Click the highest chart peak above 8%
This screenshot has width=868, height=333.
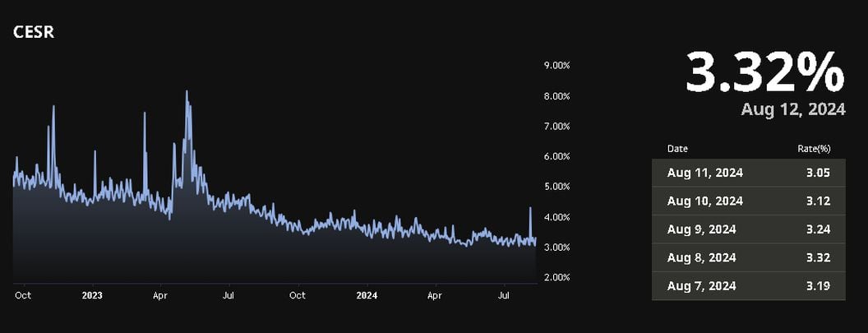pyautogui.click(x=187, y=91)
